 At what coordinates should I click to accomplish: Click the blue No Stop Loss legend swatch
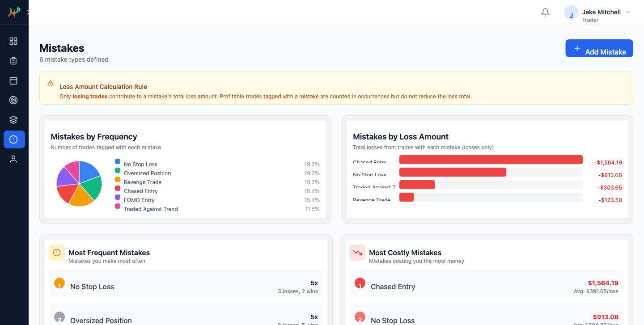(117, 161)
